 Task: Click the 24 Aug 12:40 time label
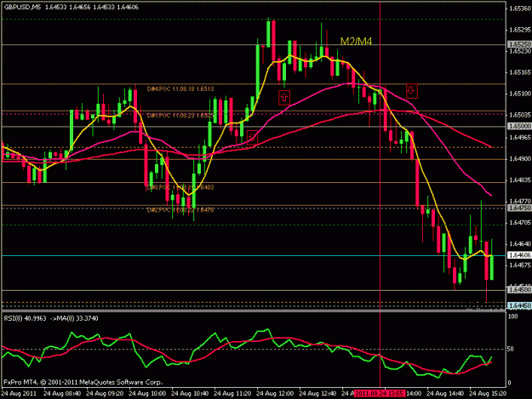tap(317, 394)
